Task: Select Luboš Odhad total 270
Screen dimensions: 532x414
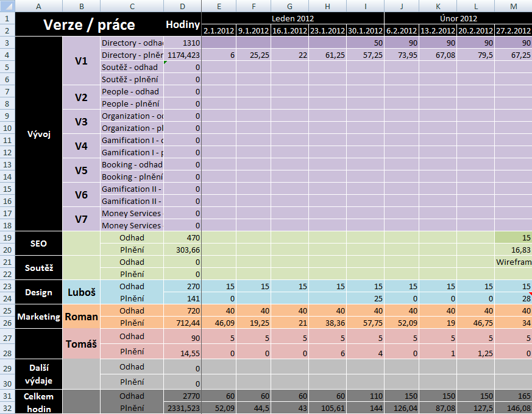Action: [183, 287]
